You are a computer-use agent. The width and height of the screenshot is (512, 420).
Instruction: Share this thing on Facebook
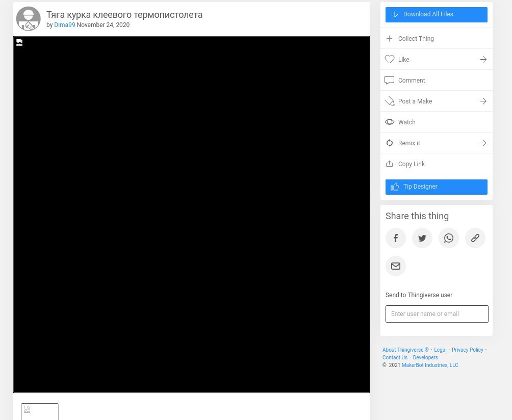pos(395,238)
